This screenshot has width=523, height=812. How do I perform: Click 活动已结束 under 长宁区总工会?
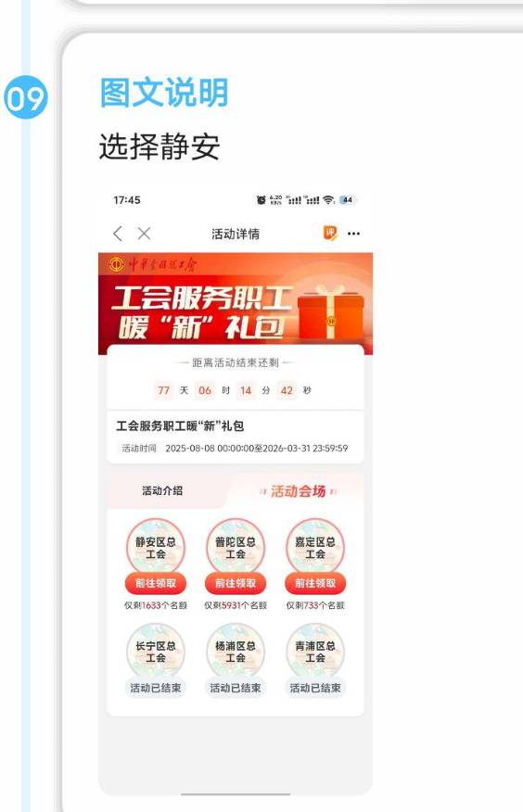pos(156,688)
